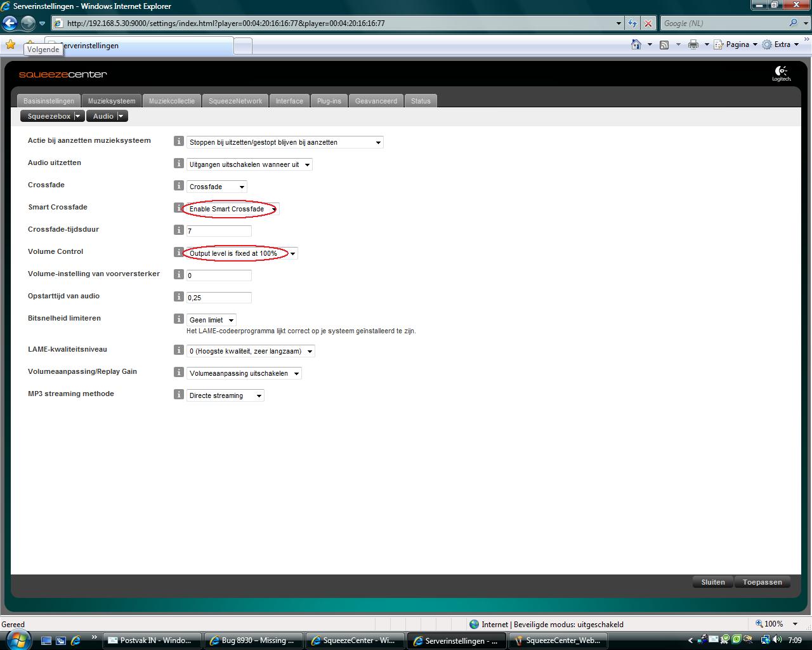The width and height of the screenshot is (812, 650).
Task: Click the printer icon in toolbar
Action: (x=693, y=44)
